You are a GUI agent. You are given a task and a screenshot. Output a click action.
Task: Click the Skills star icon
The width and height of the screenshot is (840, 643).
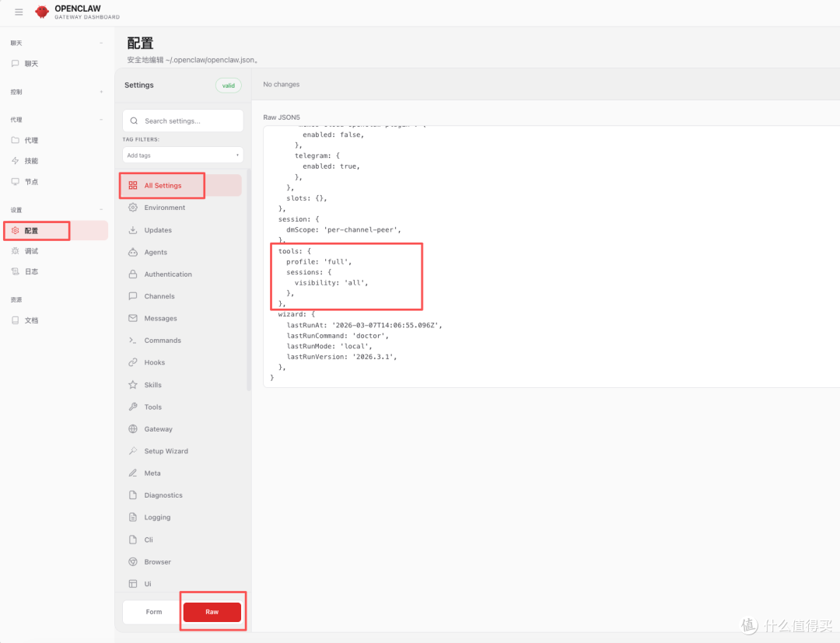(133, 384)
